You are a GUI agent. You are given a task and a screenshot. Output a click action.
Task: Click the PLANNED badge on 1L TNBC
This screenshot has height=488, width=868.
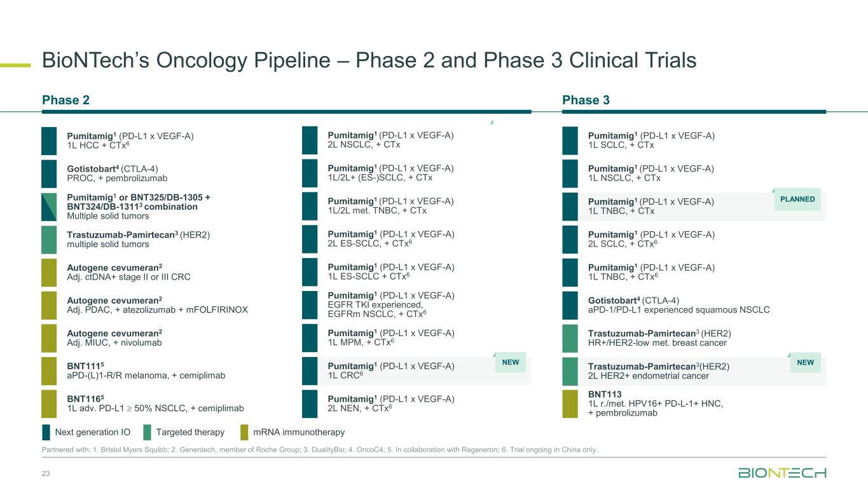click(x=797, y=199)
